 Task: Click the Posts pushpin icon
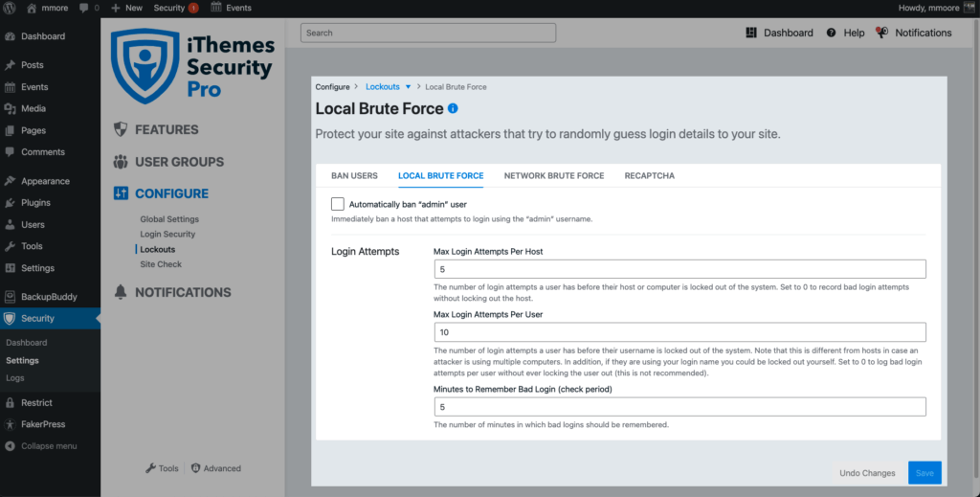point(10,65)
